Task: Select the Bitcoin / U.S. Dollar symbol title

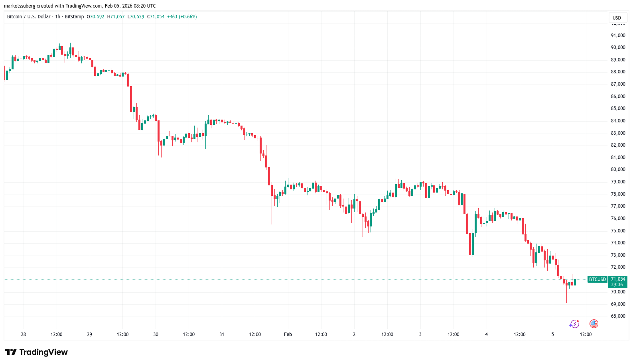Action: 29,17
